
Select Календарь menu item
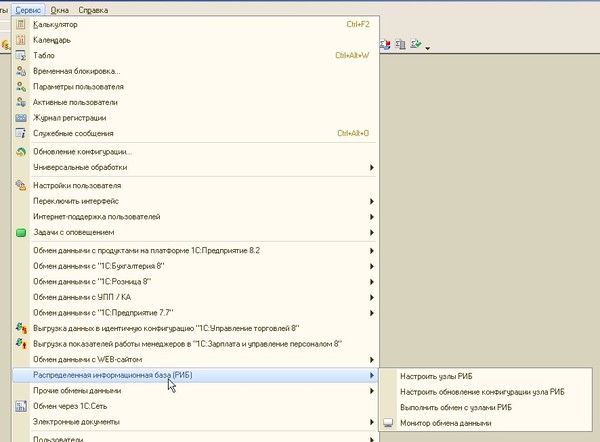(x=195, y=40)
